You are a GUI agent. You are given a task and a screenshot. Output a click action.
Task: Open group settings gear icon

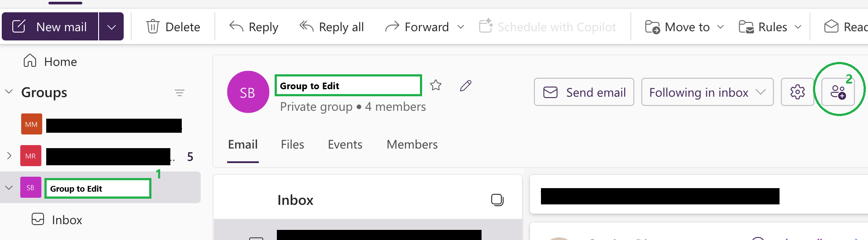(797, 92)
